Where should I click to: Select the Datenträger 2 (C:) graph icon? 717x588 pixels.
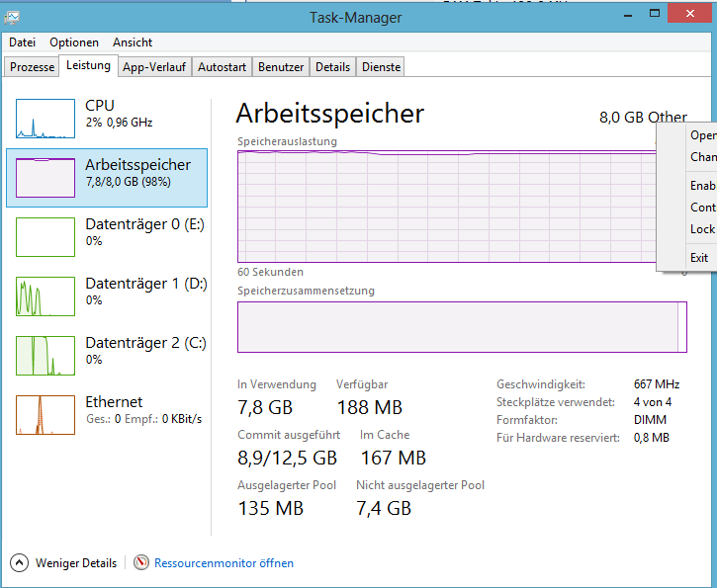(x=45, y=356)
